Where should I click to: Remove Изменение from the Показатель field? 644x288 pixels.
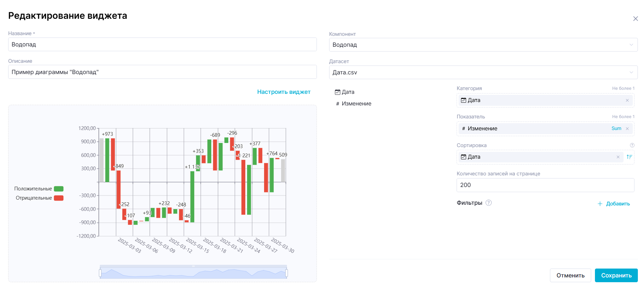pos(627,129)
